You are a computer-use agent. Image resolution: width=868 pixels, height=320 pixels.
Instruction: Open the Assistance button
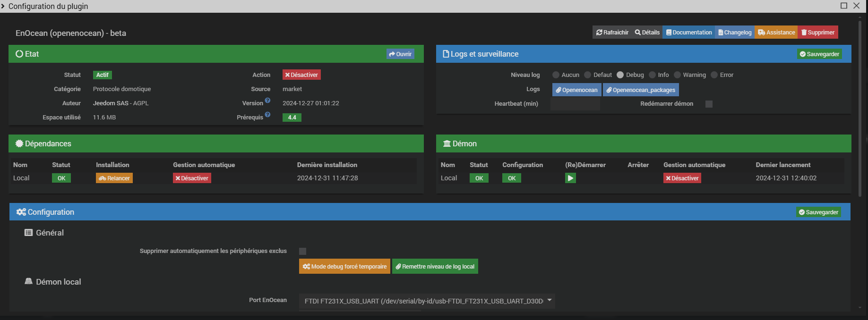[776, 33]
